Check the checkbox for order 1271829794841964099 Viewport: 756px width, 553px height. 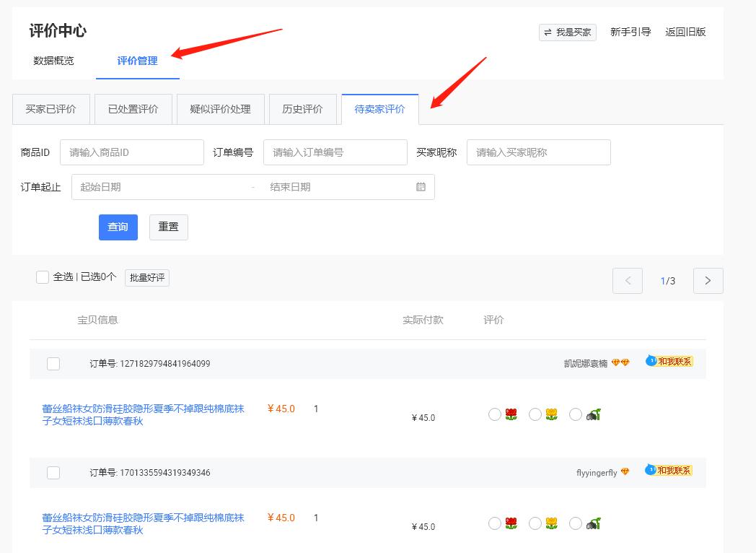tap(53, 363)
